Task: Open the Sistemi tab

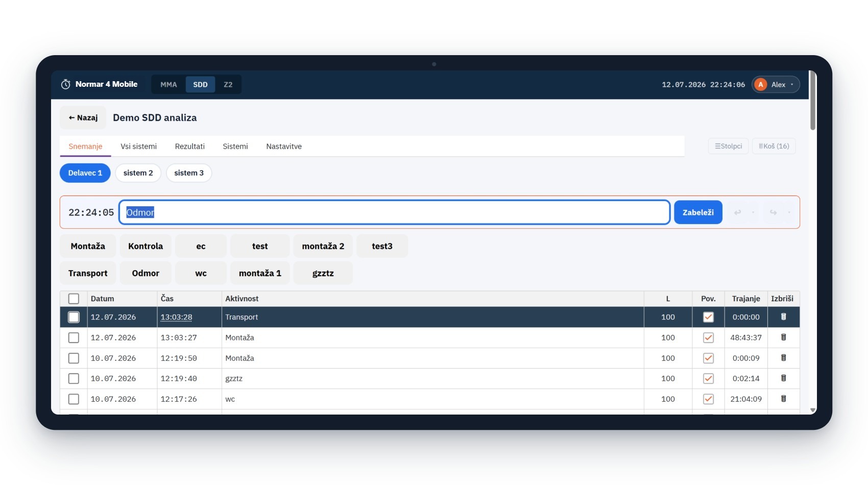Action: click(235, 147)
